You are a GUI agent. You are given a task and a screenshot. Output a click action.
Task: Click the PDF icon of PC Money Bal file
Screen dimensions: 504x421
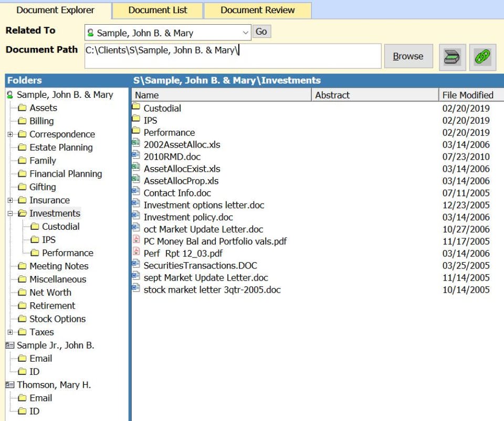coord(136,240)
